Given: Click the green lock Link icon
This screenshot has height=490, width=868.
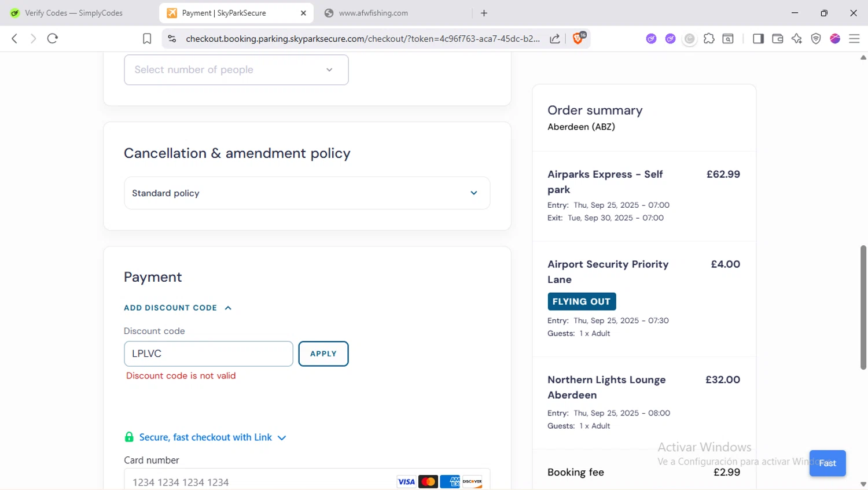Looking at the screenshot, I should [129, 437].
